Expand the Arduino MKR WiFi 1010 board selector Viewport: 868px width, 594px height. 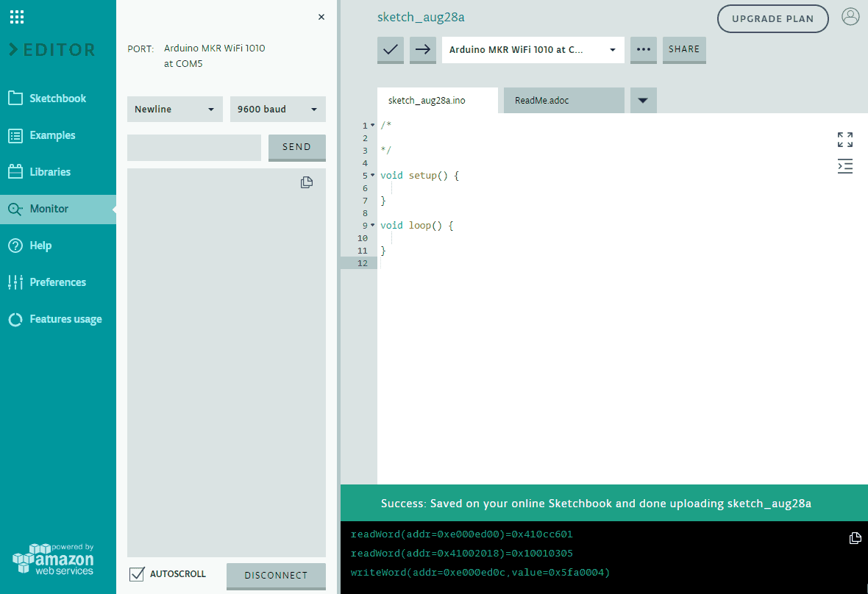(533, 50)
